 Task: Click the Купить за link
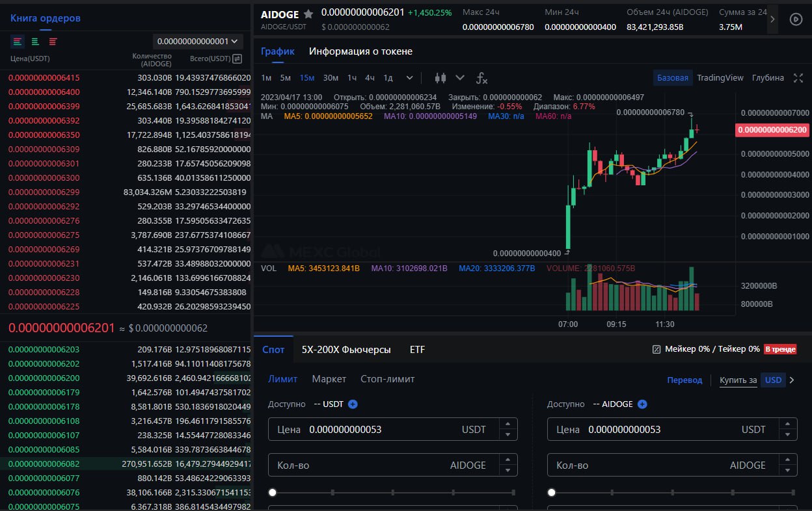tap(738, 380)
